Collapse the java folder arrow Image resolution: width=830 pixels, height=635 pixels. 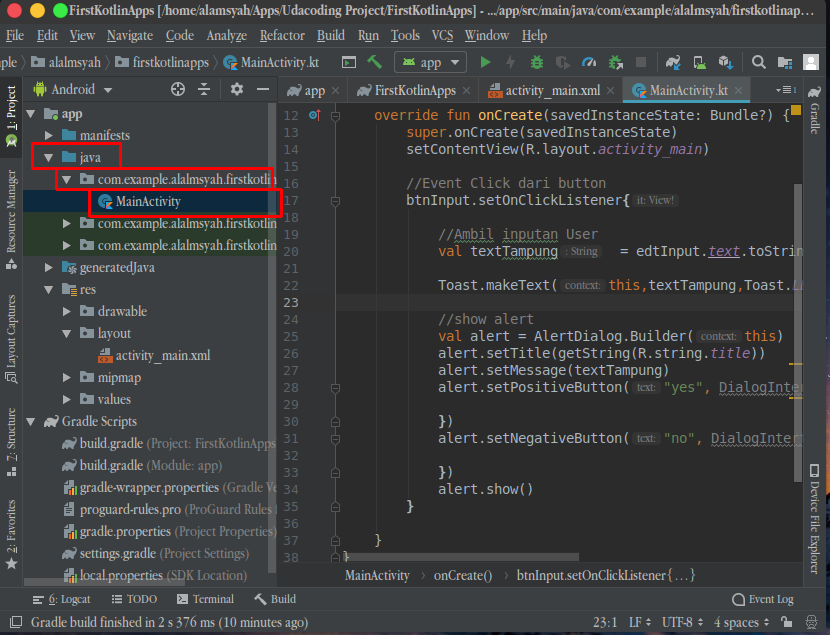(49, 157)
